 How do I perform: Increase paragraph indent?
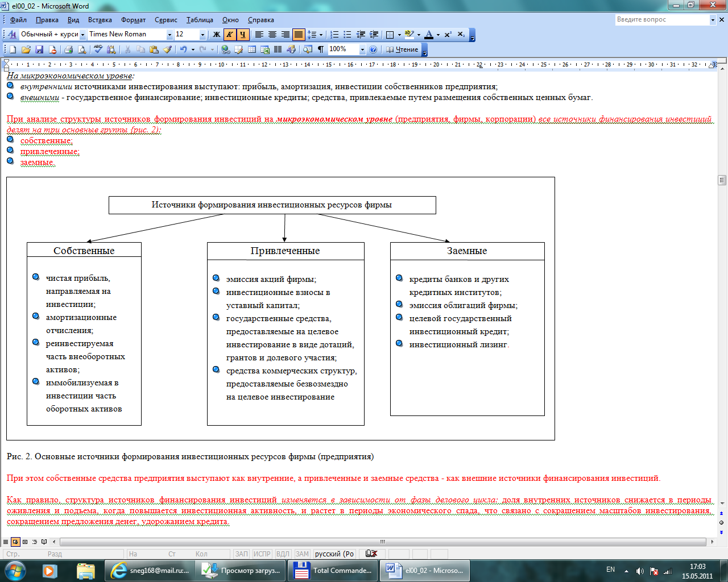[374, 35]
